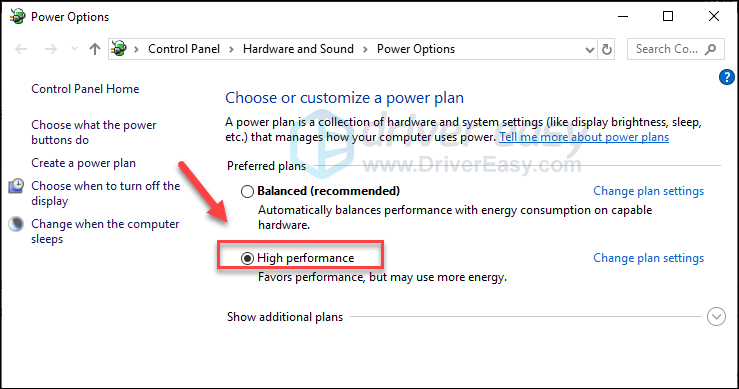739x389 pixels.
Task: Click the search magnifier icon
Action: coord(710,49)
